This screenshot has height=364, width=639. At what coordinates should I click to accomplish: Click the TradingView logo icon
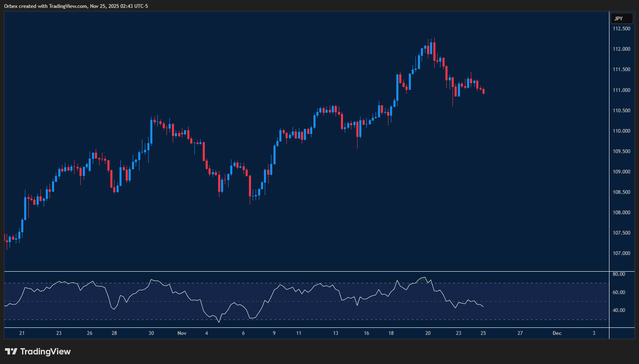pyautogui.click(x=11, y=352)
